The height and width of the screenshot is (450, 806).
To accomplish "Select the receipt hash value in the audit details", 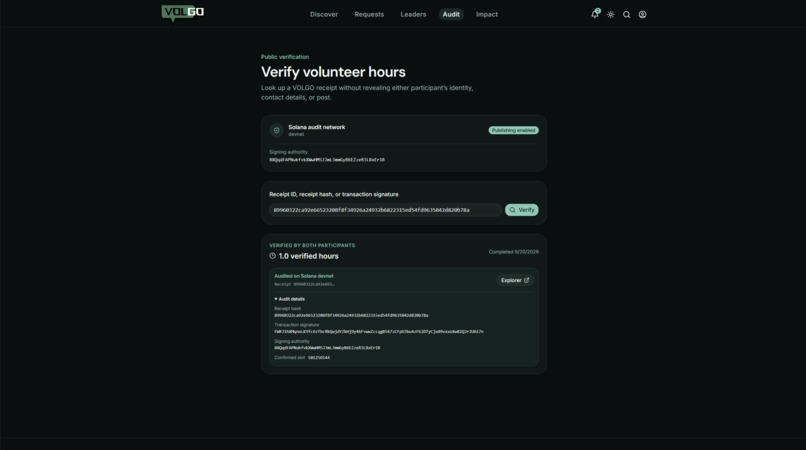I will pyautogui.click(x=351, y=315).
